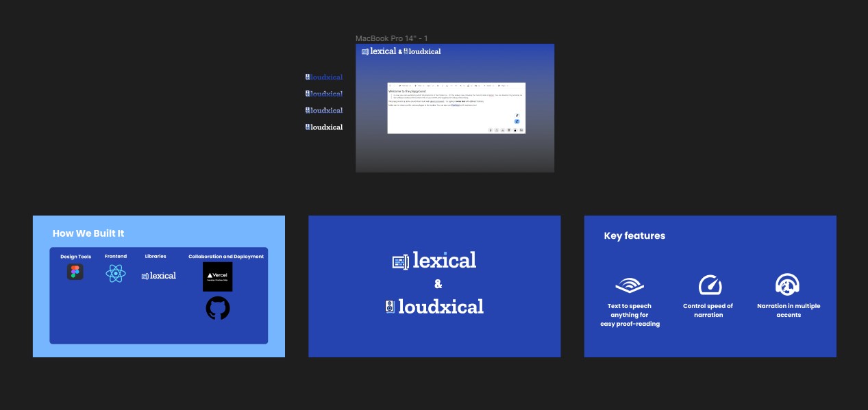
Task: Click the lexical logo under Libraries
Action: coord(158,275)
